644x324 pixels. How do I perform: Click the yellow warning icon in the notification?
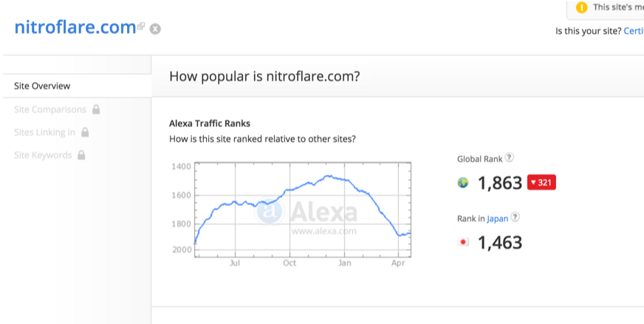(x=581, y=7)
